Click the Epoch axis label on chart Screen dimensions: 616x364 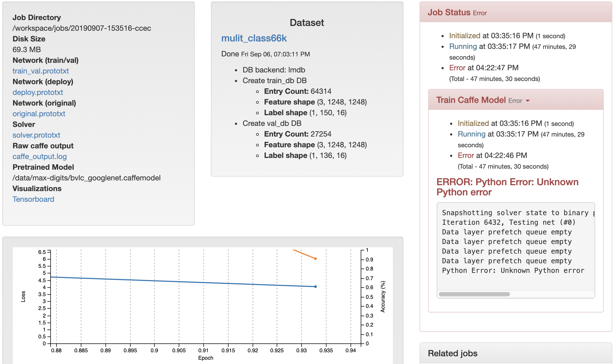[x=206, y=358]
